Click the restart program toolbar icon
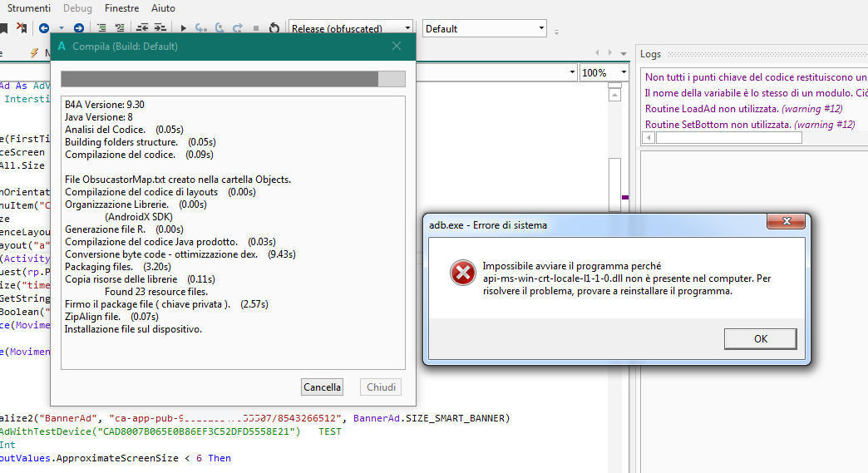This screenshot has width=868, height=473. pos(274,28)
